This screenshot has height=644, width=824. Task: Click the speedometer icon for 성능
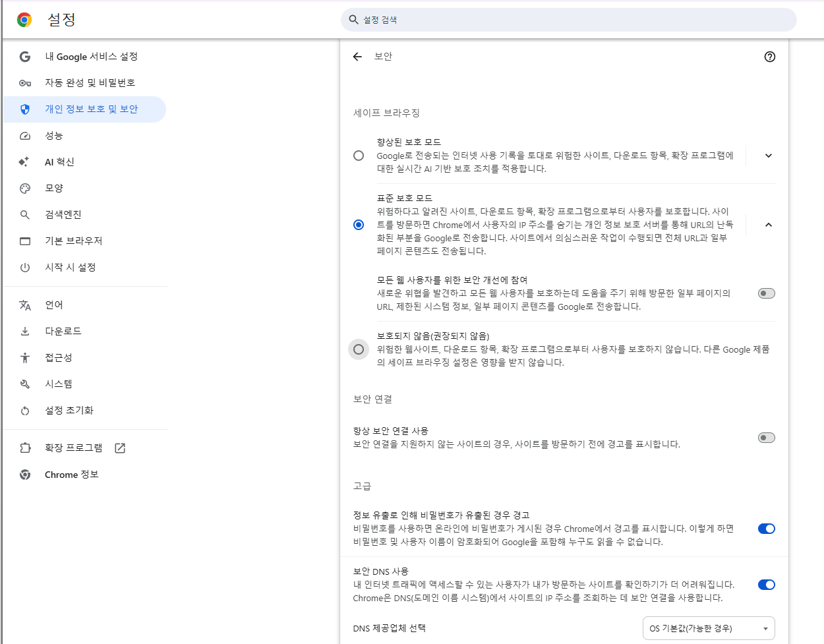(25, 136)
